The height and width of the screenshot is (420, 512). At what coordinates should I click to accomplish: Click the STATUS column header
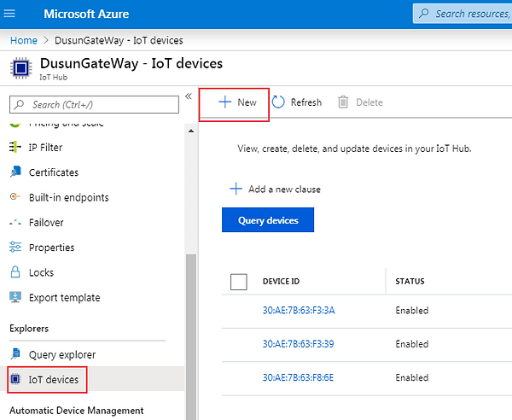tap(410, 281)
